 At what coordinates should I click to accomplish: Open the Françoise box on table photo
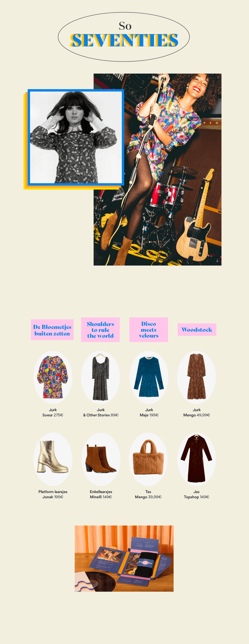(x=124, y=559)
